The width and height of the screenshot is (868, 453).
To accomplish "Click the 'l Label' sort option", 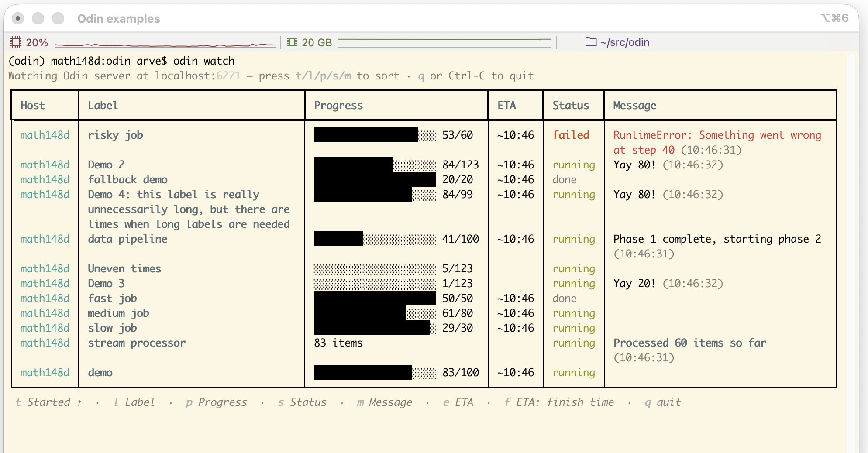I will click(134, 402).
